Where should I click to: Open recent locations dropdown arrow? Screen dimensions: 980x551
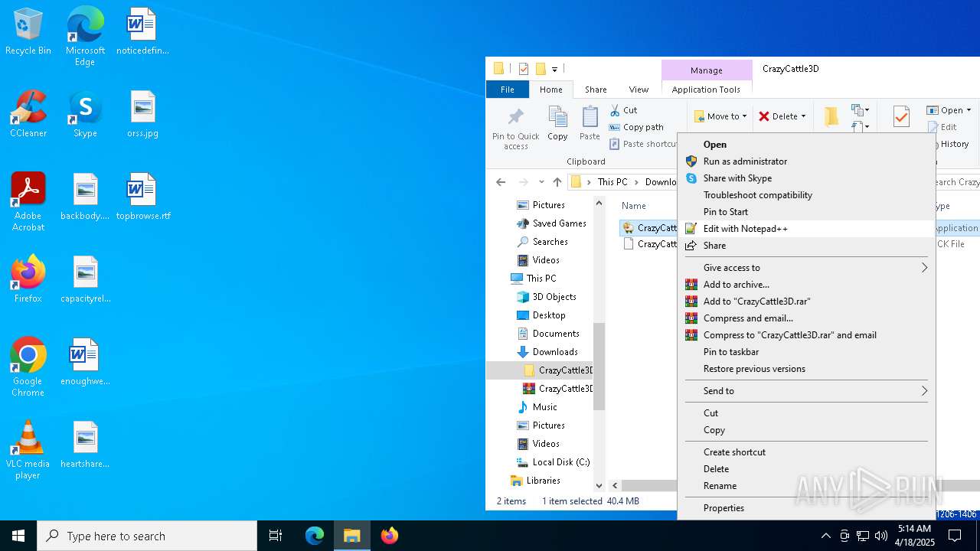click(x=541, y=182)
